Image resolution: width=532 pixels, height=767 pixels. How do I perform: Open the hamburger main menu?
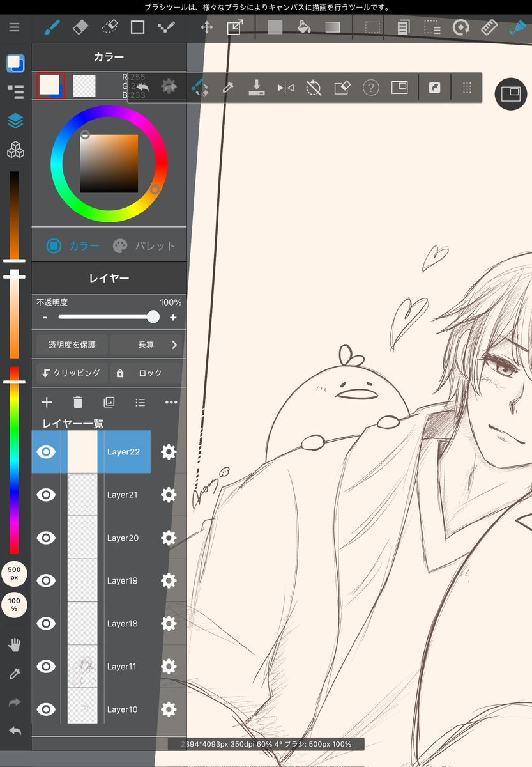click(x=14, y=27)
